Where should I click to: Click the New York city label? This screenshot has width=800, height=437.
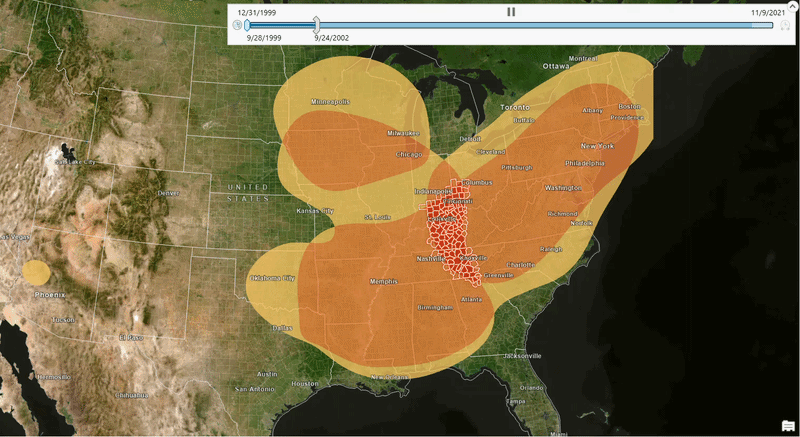click(598, 146)
